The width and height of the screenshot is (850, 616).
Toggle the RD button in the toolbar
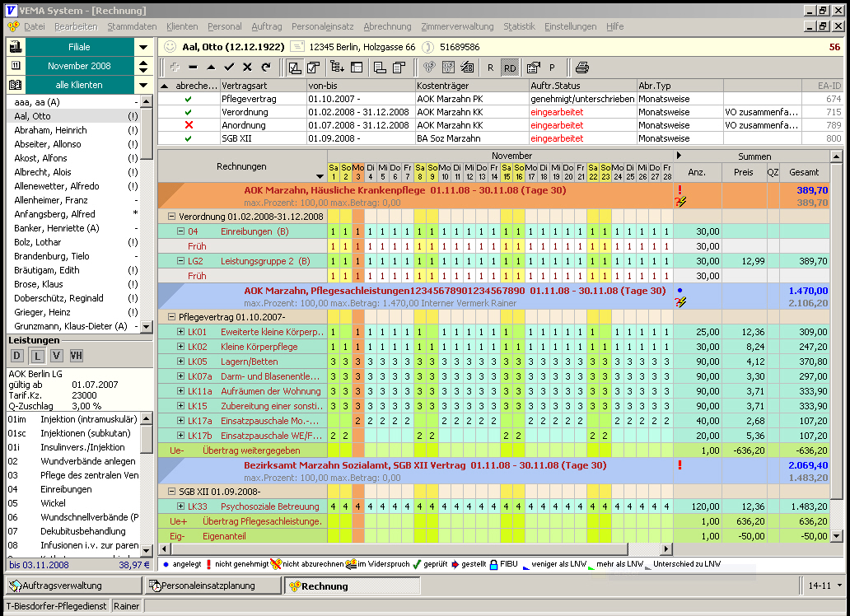pos(510,68)
